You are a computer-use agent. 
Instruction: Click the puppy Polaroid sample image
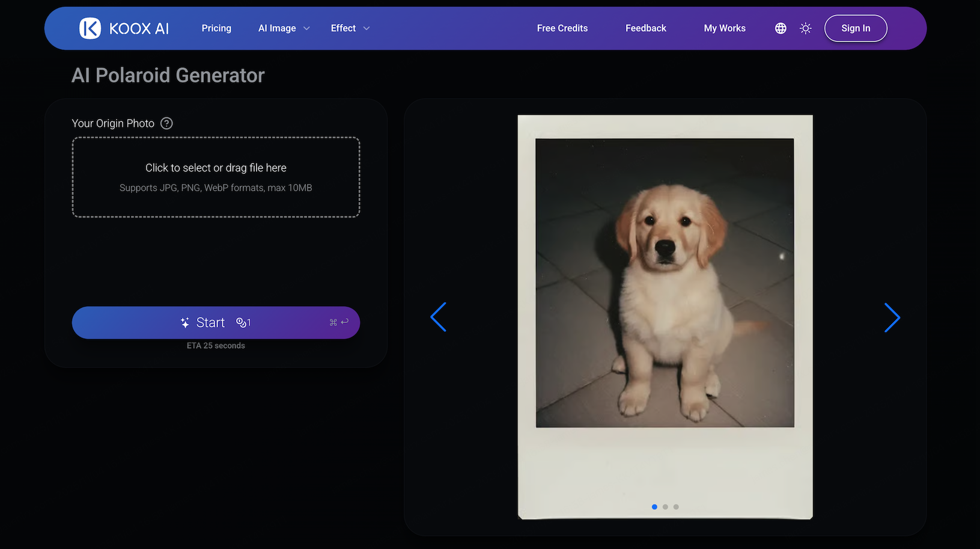click(665, 283)
